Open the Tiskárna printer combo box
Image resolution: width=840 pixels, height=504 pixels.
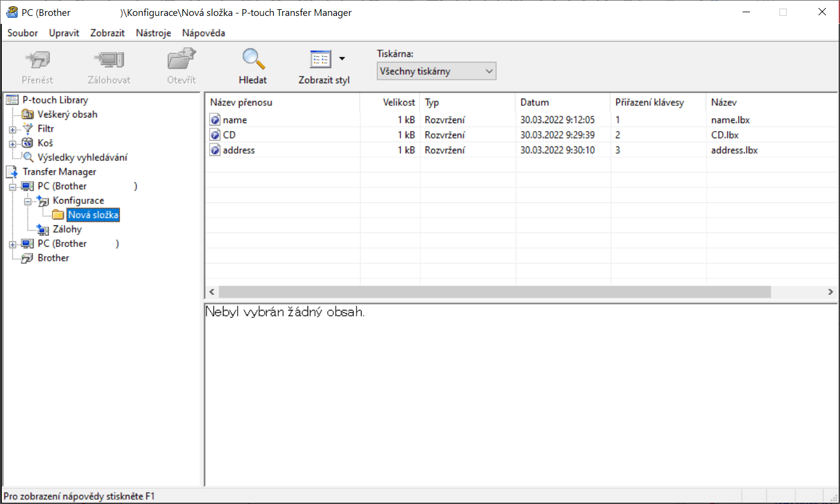pos(436,71)
